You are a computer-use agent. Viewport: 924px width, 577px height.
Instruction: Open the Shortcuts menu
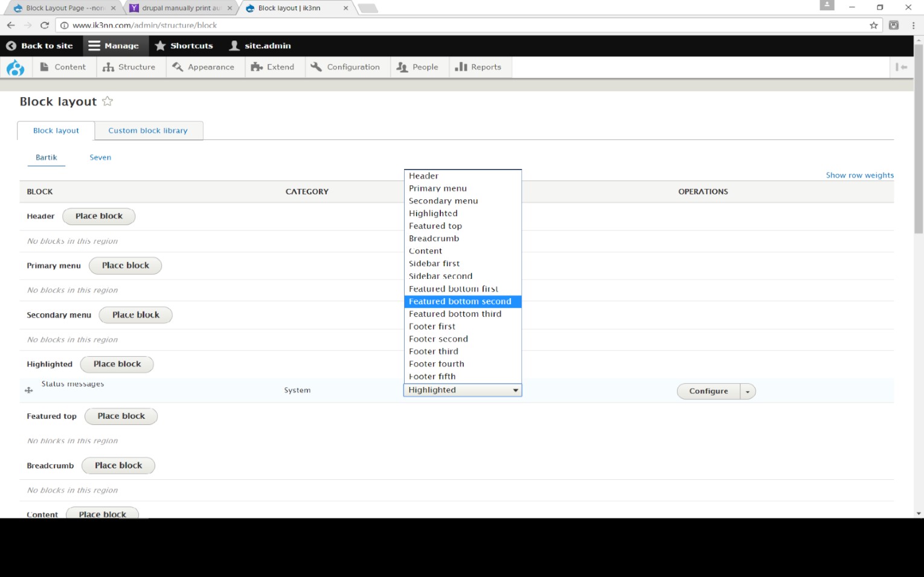[x=184, y=46]
